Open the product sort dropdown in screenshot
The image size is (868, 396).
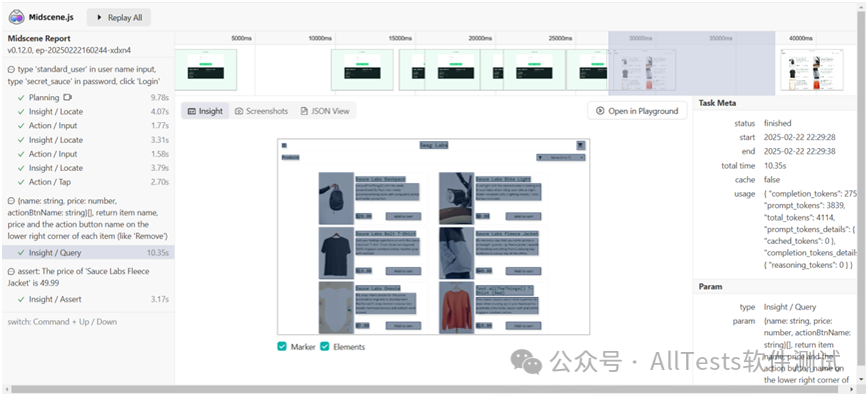(x=560, y=158)
